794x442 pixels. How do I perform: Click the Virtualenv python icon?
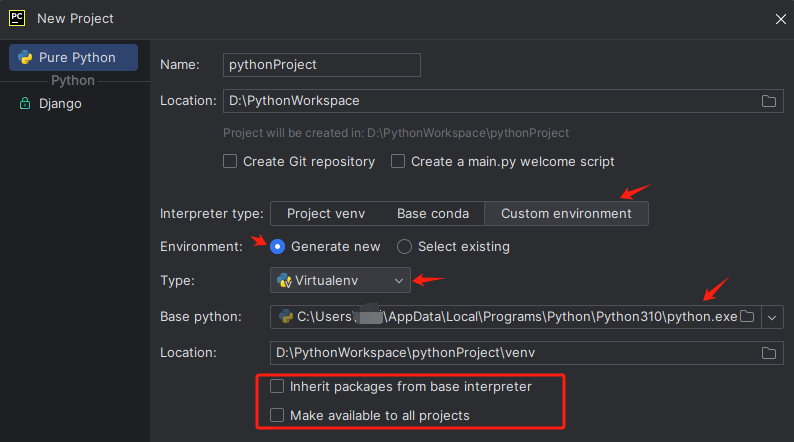(285, 280)
